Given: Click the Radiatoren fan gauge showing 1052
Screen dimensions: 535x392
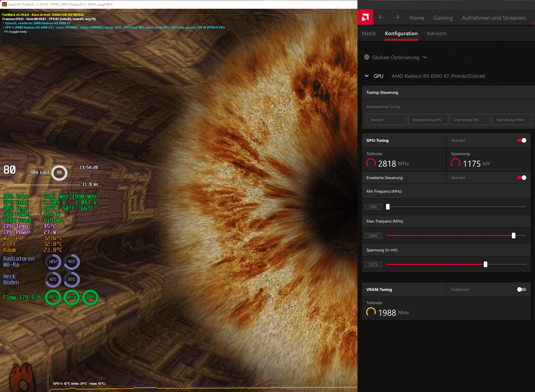Looking at the screenshot, I should tap(53, 262).
